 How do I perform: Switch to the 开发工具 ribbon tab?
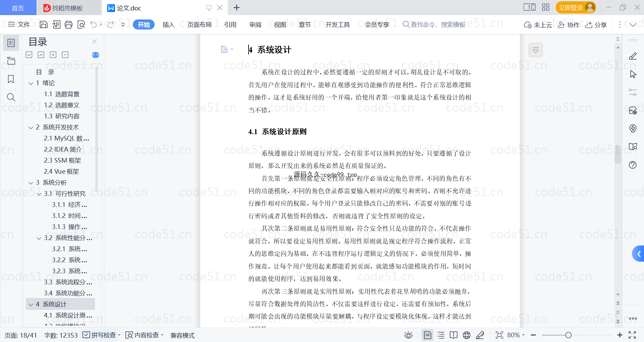tap(337, 24)
